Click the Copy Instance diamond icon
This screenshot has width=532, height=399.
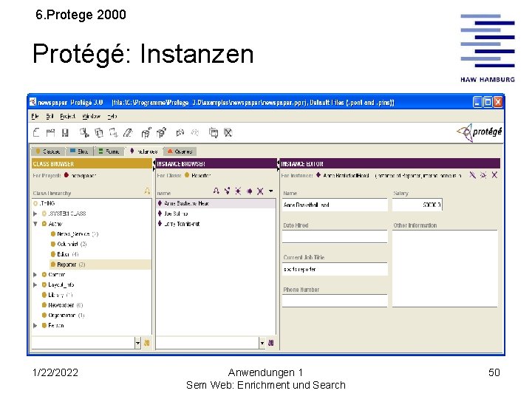tap(250, 191)
